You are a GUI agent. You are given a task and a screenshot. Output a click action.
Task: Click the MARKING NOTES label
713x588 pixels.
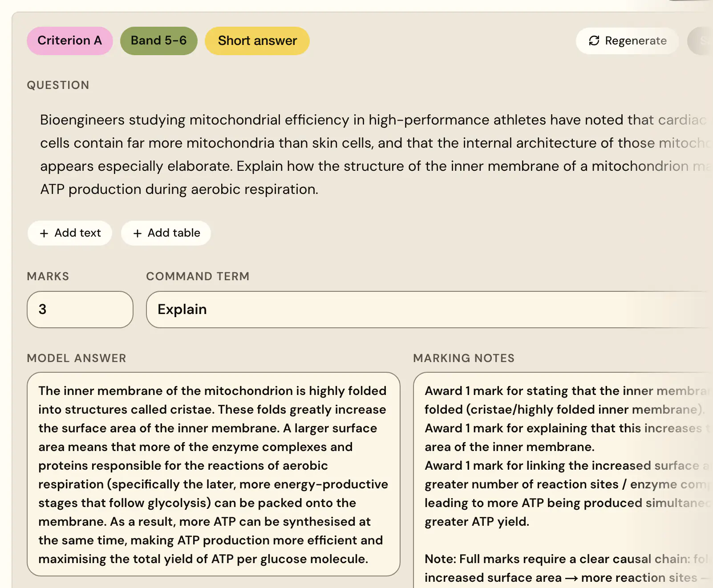[464, 358]
